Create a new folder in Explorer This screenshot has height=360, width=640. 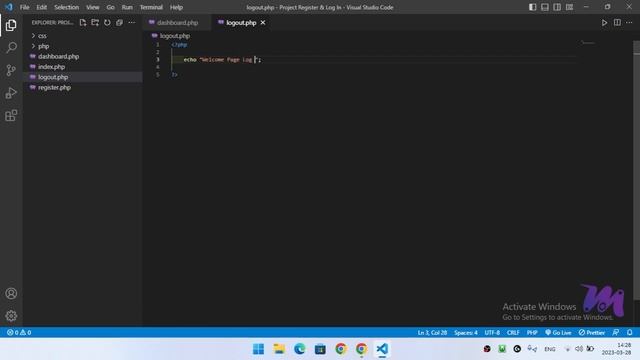pos(95,22)
